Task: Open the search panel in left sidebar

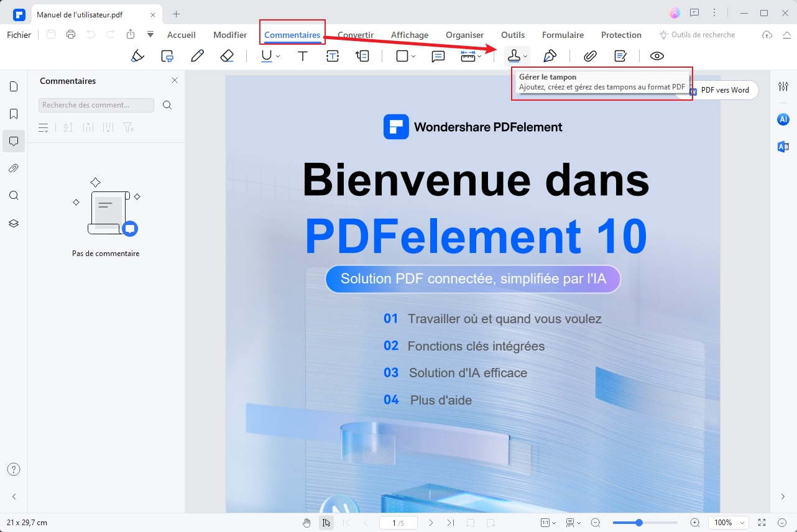Action: point(14,196)
